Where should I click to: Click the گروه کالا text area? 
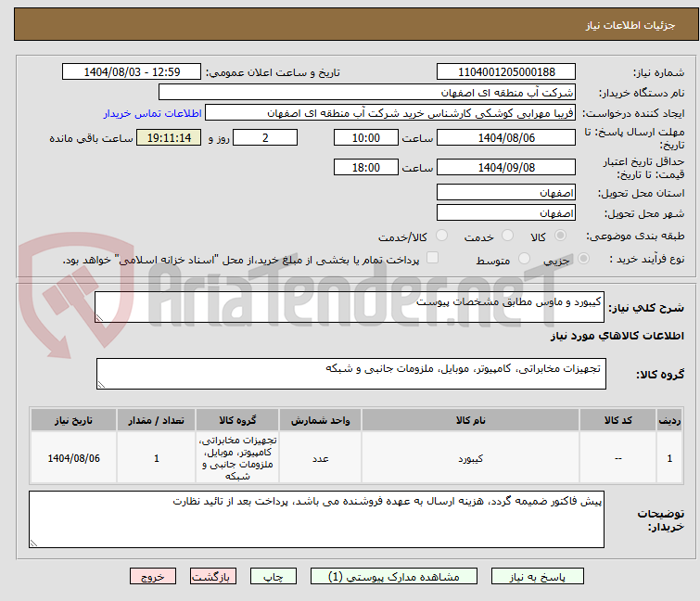tap(350, 374)
